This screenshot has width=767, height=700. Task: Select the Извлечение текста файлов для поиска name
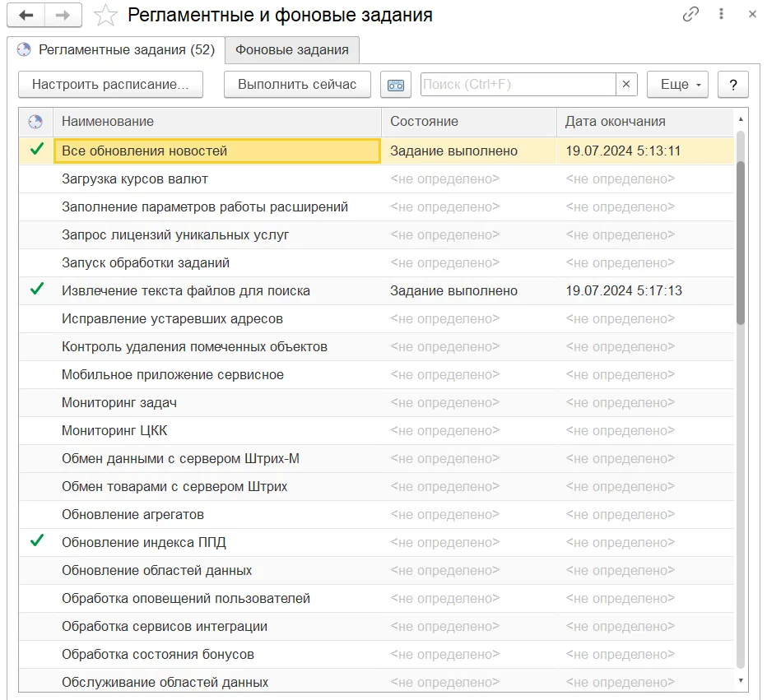point(186,290)
